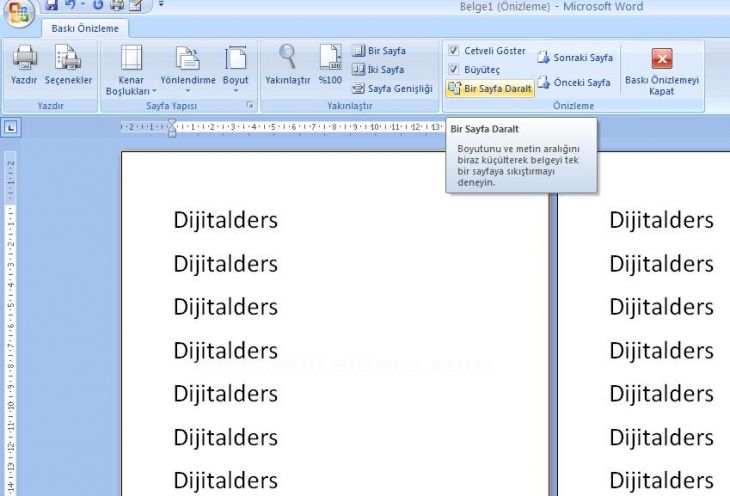Click the vertical ruler
The image size is (730, 496).
point(11,323)
